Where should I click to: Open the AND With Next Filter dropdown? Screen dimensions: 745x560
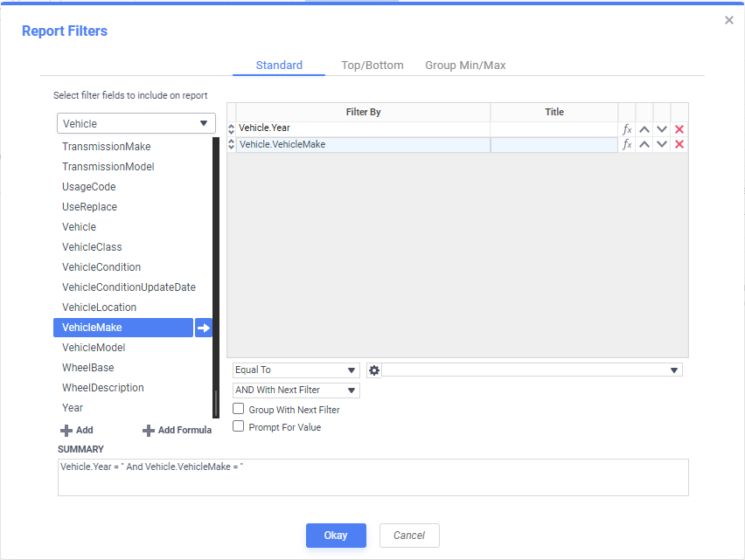click(x=296, y=391)
